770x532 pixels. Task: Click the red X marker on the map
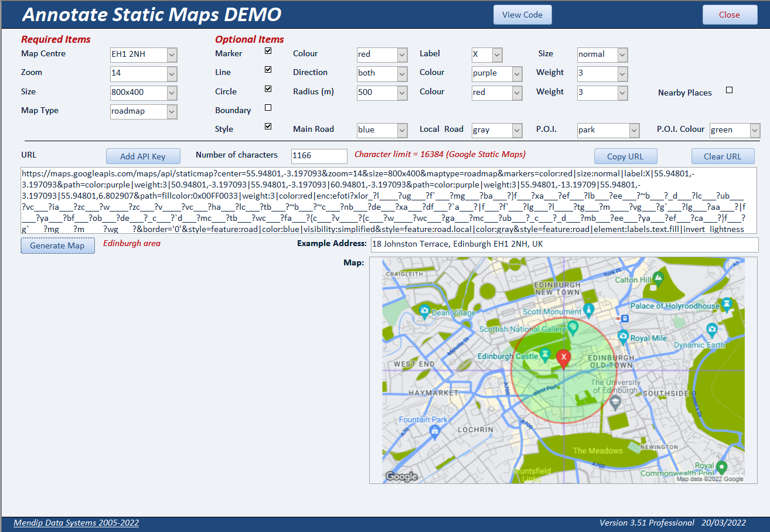tap(563, 359)
